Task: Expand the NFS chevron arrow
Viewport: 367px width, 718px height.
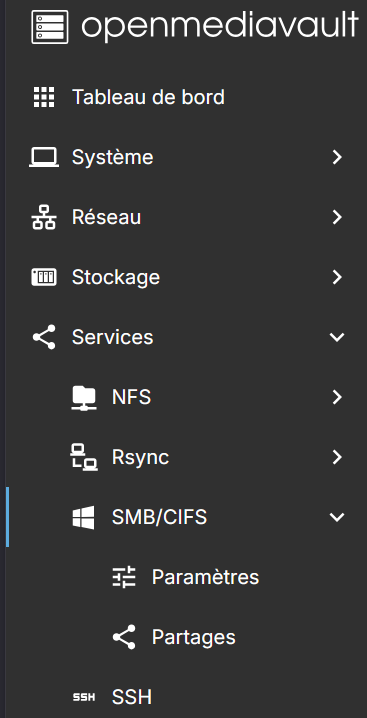Action: [x=337, y=397]
